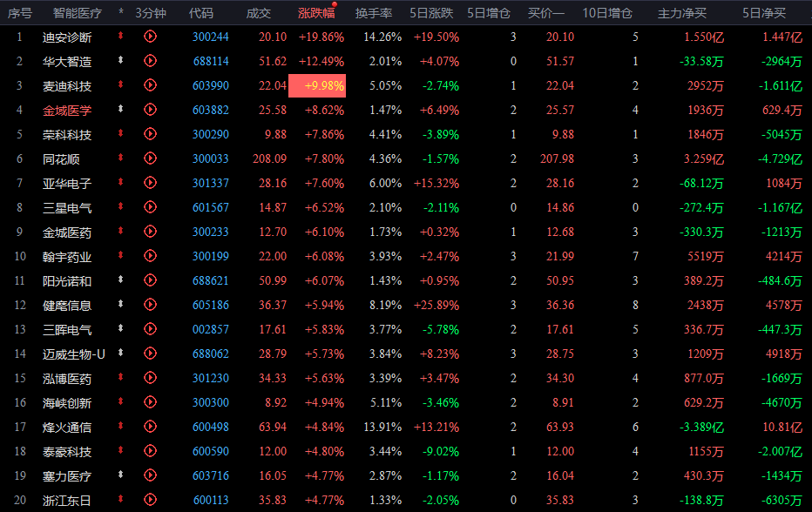The height and width of the screenshot is (512, 812).
Task: Open 3-minute chart icon for 华大智造
Action: tap(150, 61)
